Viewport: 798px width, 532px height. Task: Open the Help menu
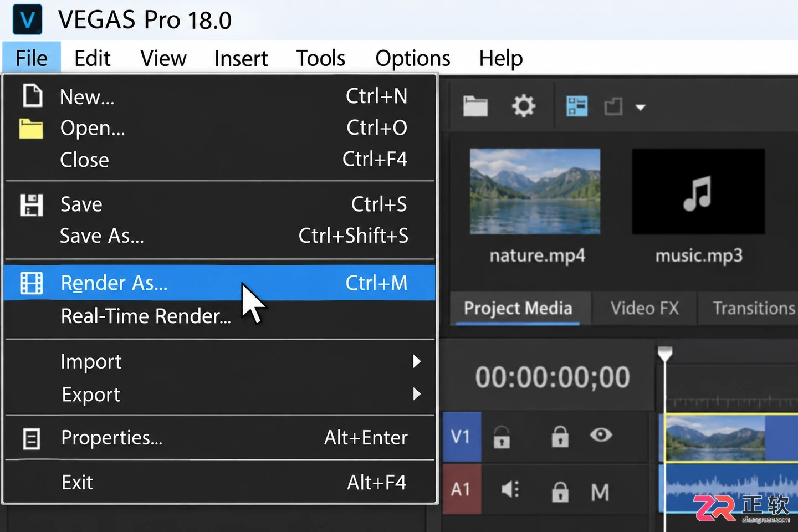pyautogui.click(x=501, y=58)
